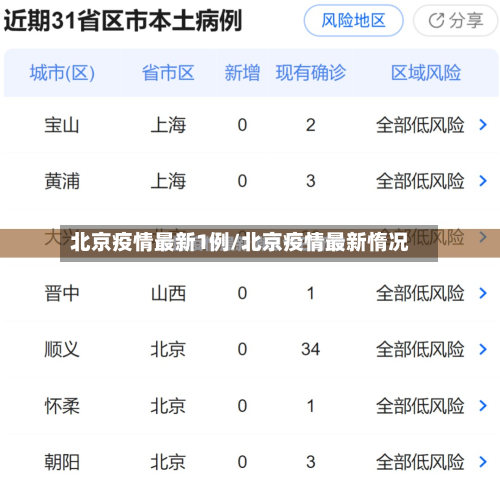Expand the 宝山 row chevron
Image resolution: width=500 pixels, height=487 pixels.
(483, 125)
